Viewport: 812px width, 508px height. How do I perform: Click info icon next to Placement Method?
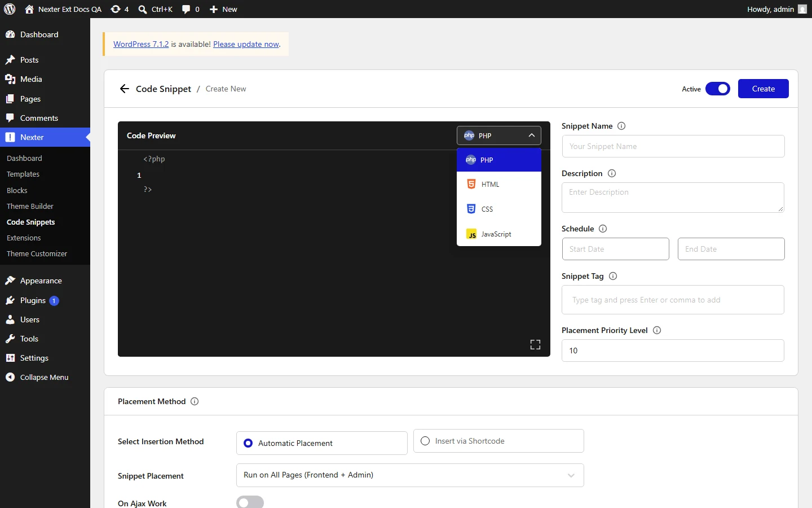(195, 401)
